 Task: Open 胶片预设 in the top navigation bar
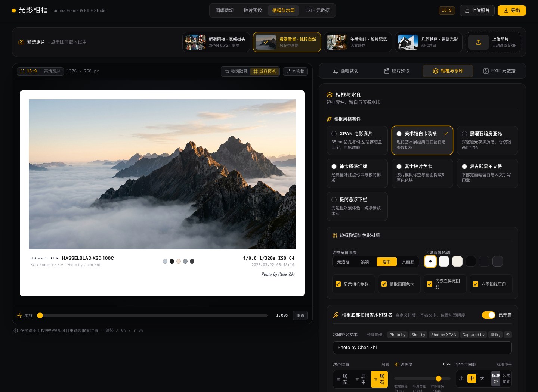[253, 10]
